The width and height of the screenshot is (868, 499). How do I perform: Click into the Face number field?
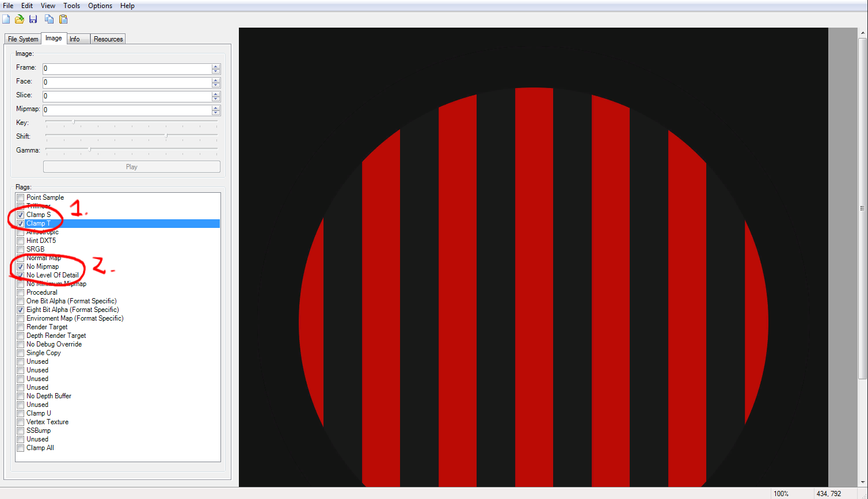point(127,82)
